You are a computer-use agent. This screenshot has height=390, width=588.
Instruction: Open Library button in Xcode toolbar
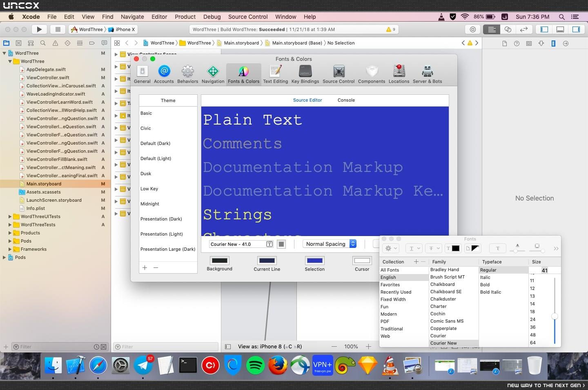pos(473,29)
